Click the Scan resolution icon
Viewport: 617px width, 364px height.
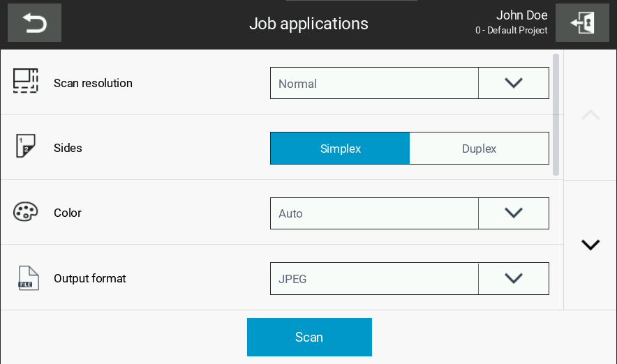pos(26,81)
